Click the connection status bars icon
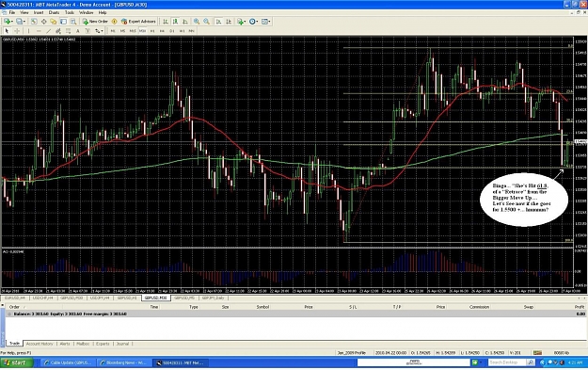 pos(537,353)
